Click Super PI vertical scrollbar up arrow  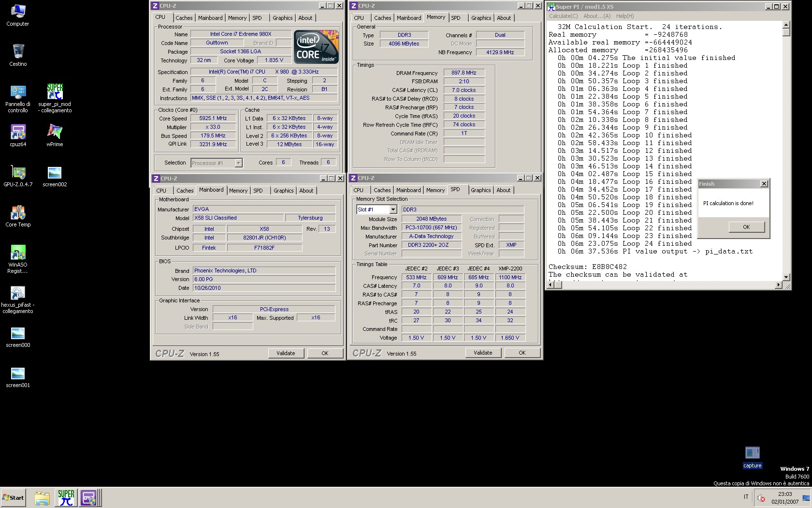point(786,25)
